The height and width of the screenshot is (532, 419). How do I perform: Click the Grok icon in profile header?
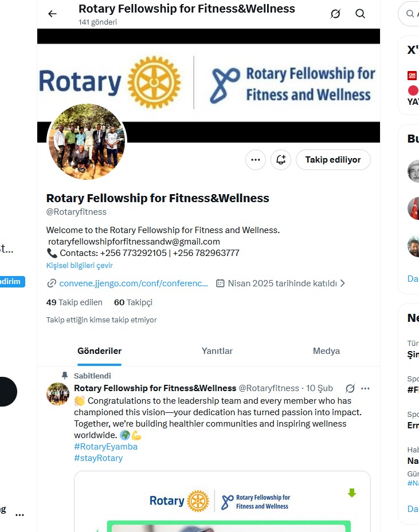335,14
